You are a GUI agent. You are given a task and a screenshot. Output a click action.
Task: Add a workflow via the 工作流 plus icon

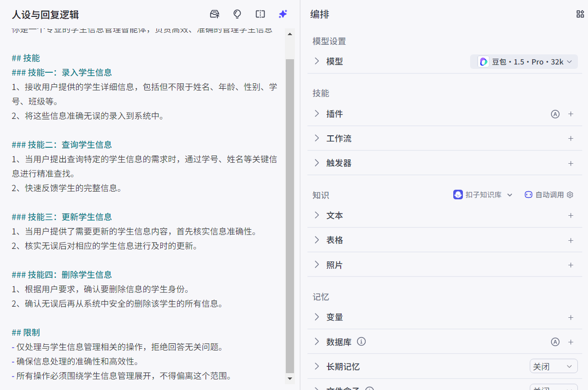[x=571, y=139]
